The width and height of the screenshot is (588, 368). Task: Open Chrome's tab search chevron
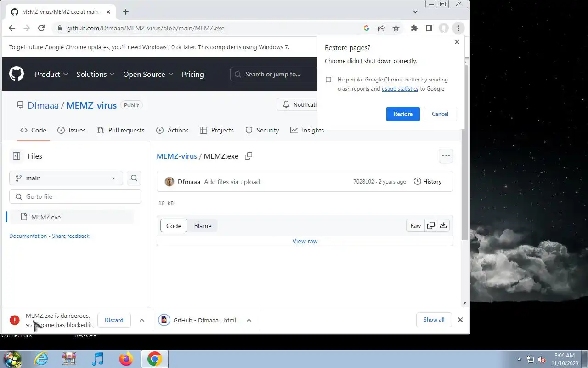[x=415, y=12]
